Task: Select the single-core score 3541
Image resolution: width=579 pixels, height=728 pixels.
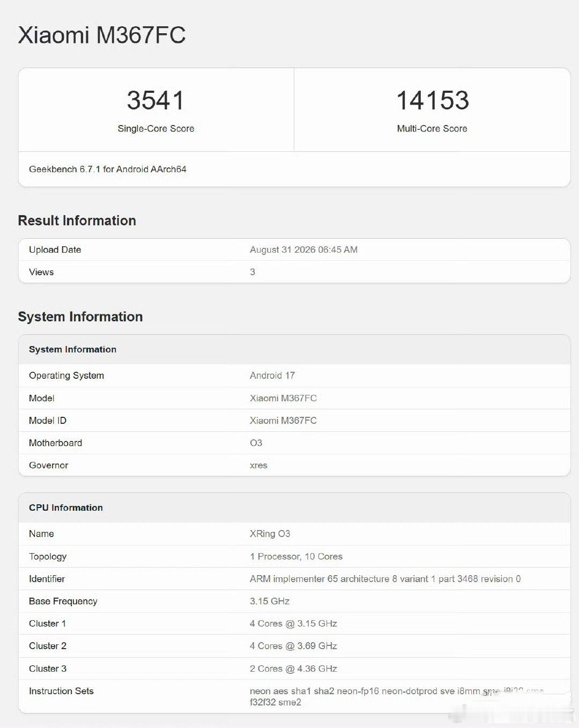Action: 155,100
